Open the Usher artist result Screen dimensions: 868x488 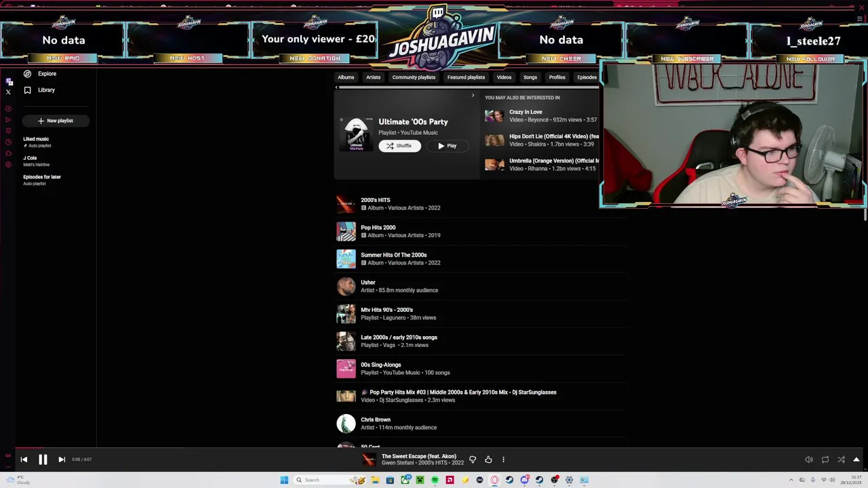pyautogui.click(x=481, y=286)
